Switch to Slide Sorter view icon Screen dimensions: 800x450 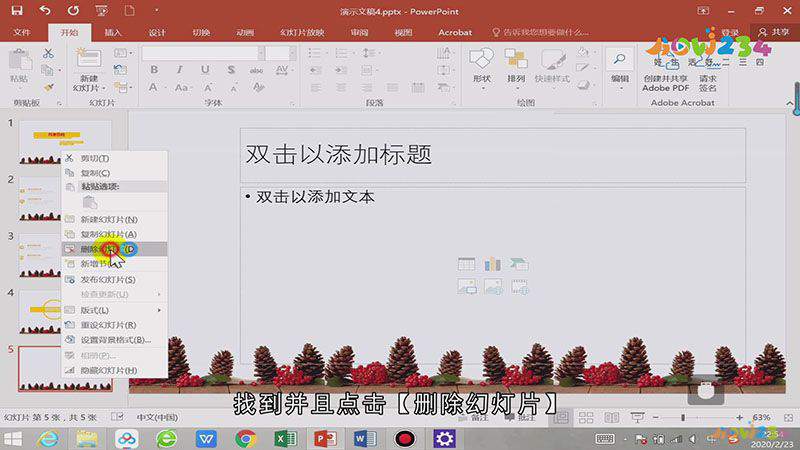[x=586, y=418]
